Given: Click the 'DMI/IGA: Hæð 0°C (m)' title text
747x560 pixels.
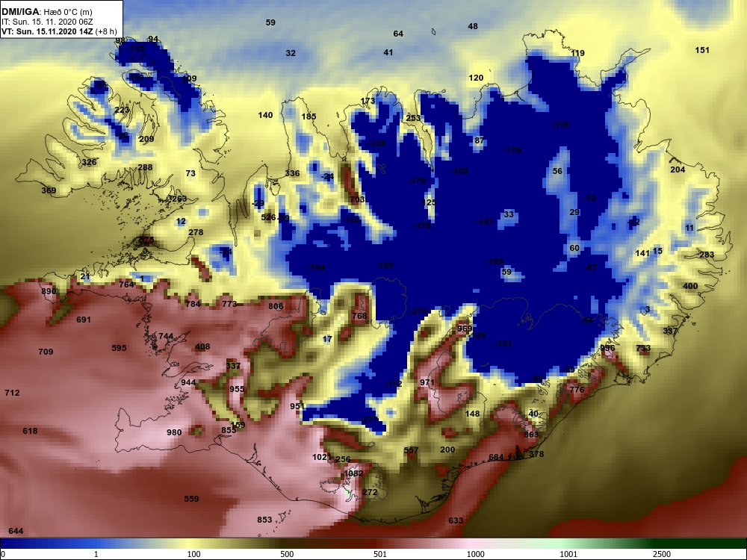Looking at the screenshot, I should 46,12.
